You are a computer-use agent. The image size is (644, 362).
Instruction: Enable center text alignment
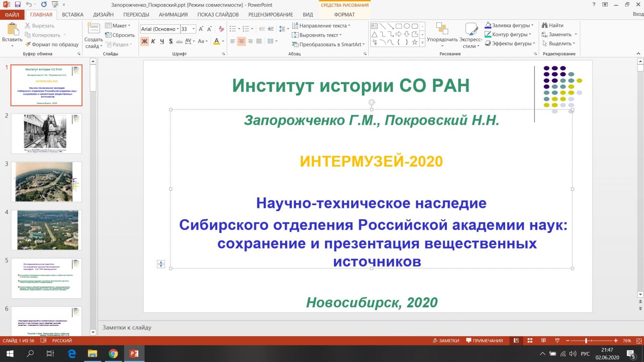click(241, 41)
